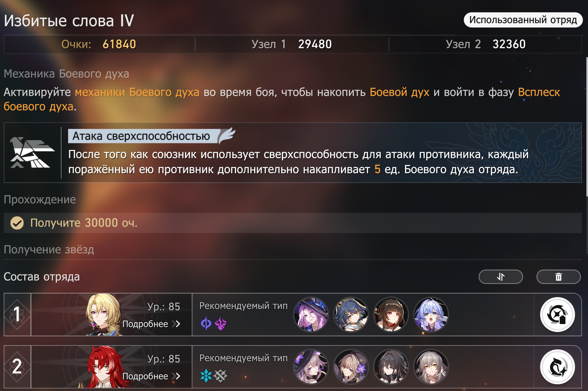Click the Imaginary element icon in row 2
588x391 pixels.
coord(220,376)
